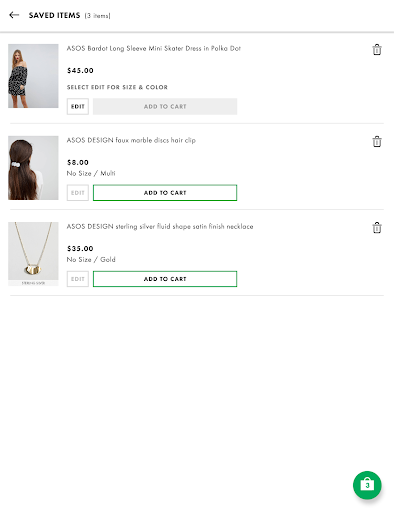Image resolution: width=394 pixels, height=512 pixels.
Task: Remove the marble discs hair clip
Action: (x=377, y=142)
